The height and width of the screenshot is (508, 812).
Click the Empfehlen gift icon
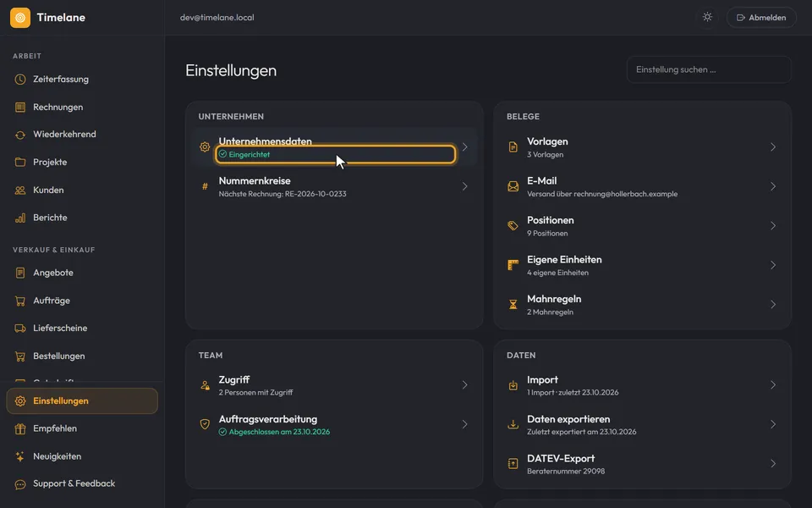[x=20, y=428]
